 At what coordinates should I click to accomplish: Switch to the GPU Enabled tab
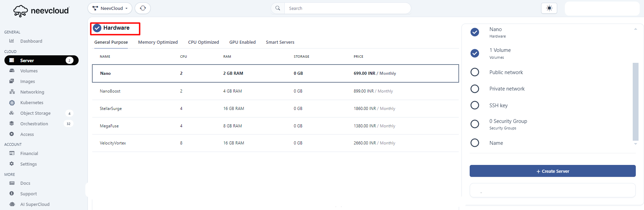coord(242,42)
